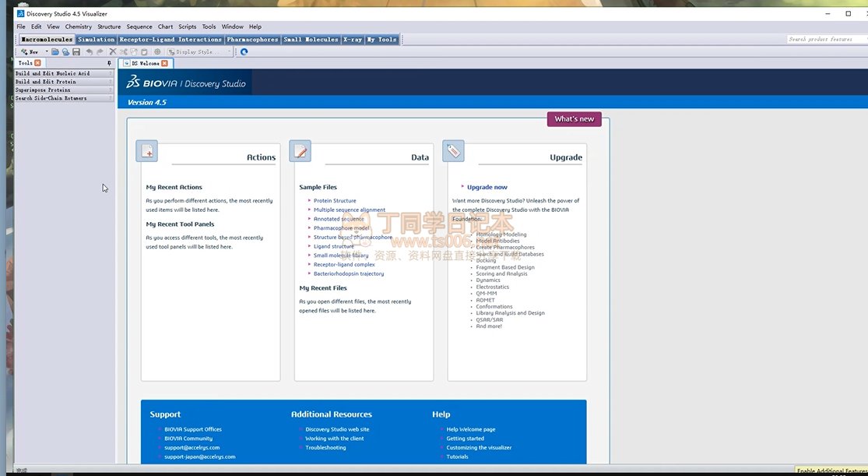Click the Data card pencil icon
Screen dimensions: 868x476
click(x=300, y=150)
